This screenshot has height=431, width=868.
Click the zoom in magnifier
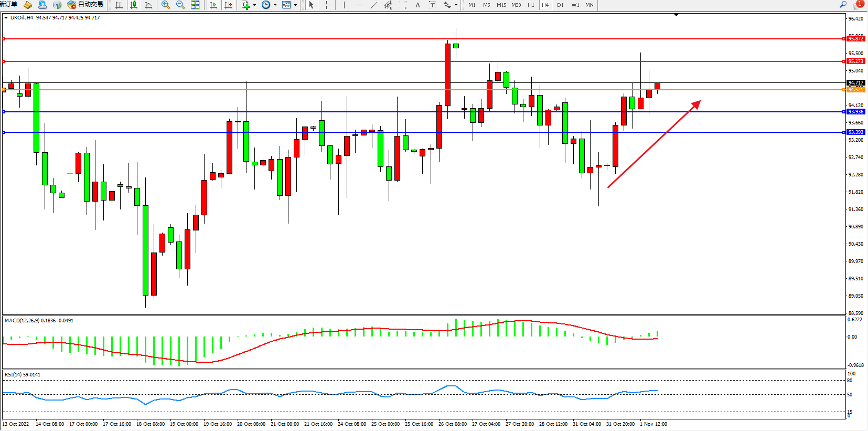click(166, 5)
